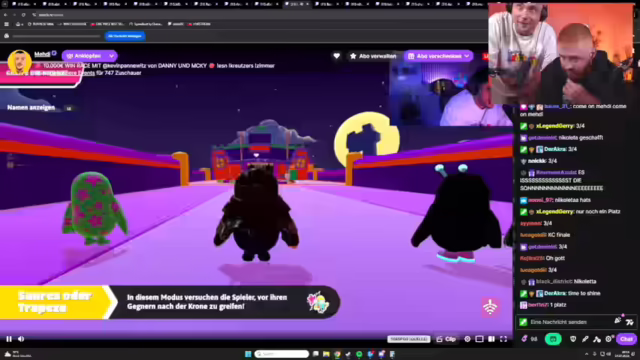Click the heart follow icon

336,56
